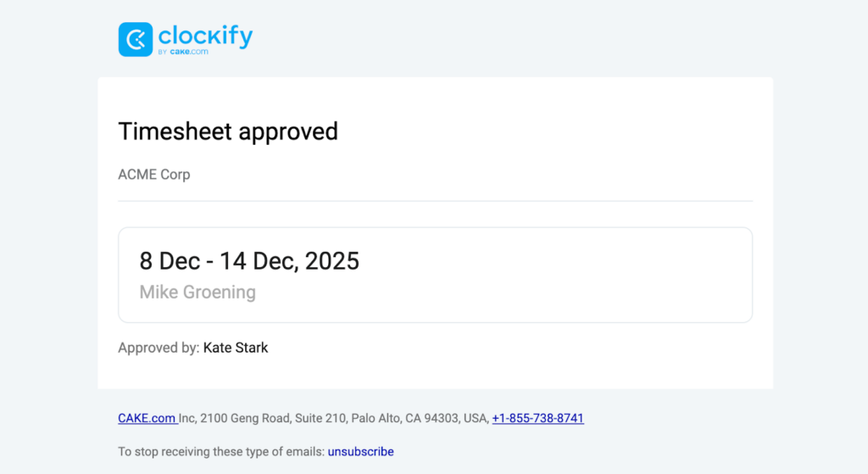Image resolution: width=868 pixels, height=474 pixels.
Task: Click the ACME Corp workspace name
Action: click(154, 175)
